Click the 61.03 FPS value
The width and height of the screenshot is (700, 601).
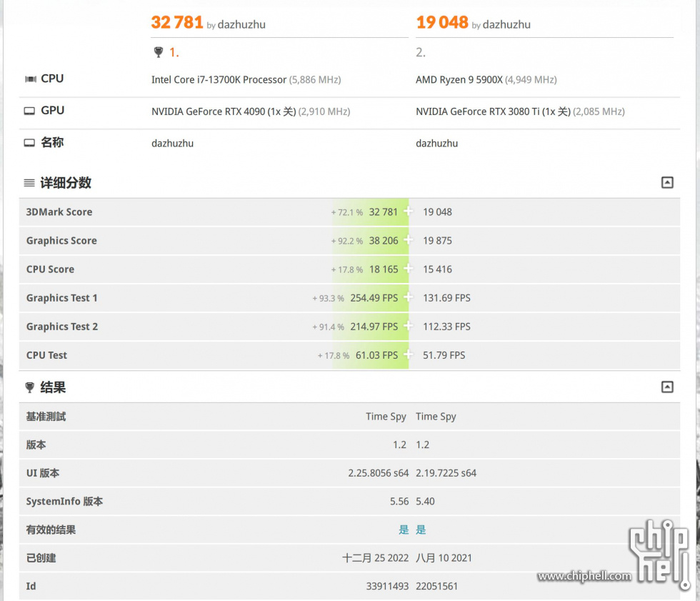(x=377, y=355)
